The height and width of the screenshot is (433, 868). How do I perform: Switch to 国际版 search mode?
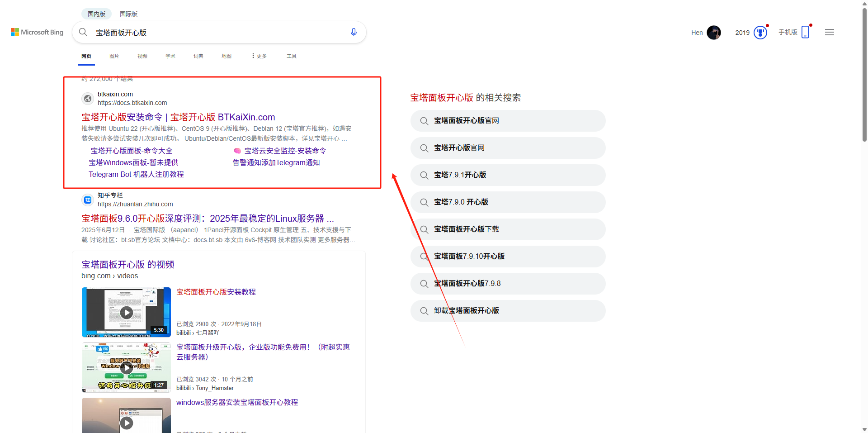[128, 14]
